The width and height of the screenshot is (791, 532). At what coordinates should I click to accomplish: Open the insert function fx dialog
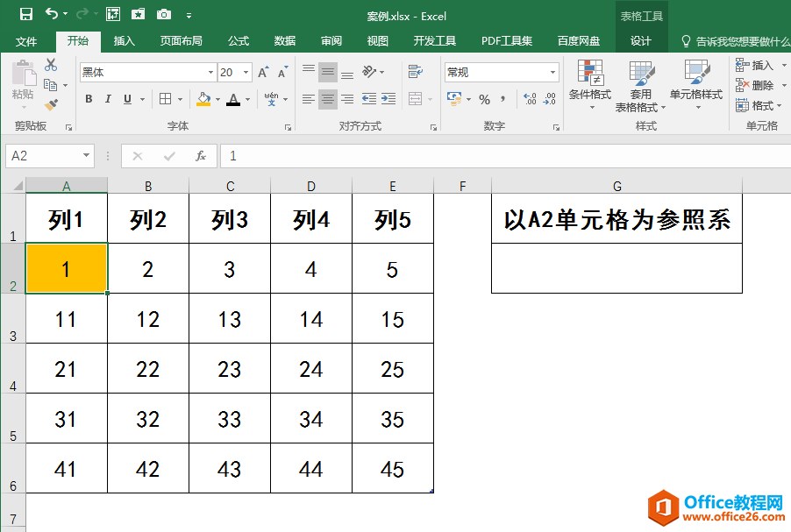[200, 156]
